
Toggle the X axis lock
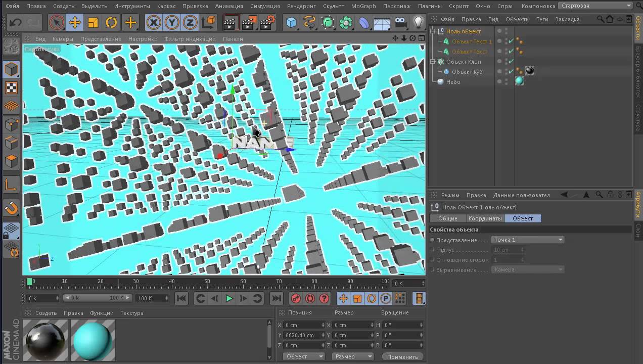154,23
